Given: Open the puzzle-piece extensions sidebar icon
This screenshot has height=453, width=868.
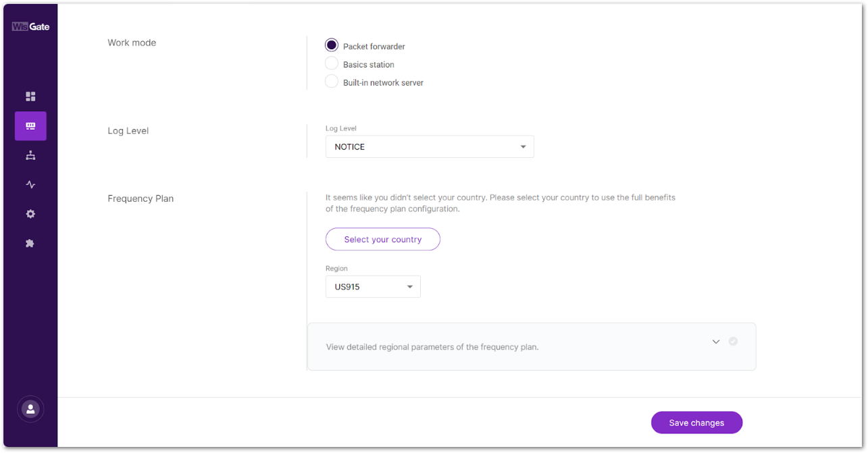Looking at the screenshot, I should point(30,243).
